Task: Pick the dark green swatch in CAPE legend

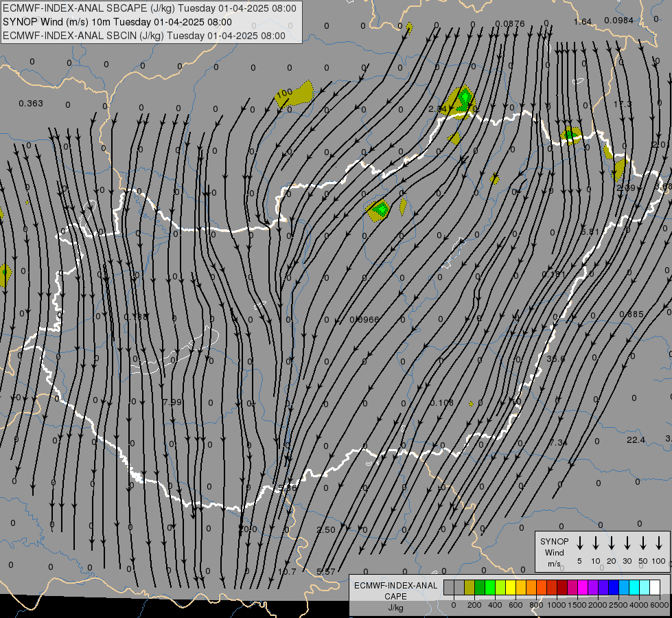Action: (480, 588)
